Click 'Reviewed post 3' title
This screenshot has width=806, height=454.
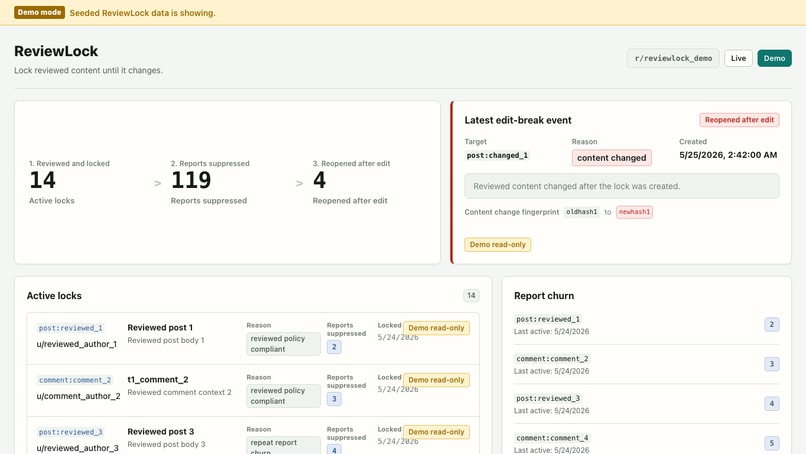click(160, 431)
